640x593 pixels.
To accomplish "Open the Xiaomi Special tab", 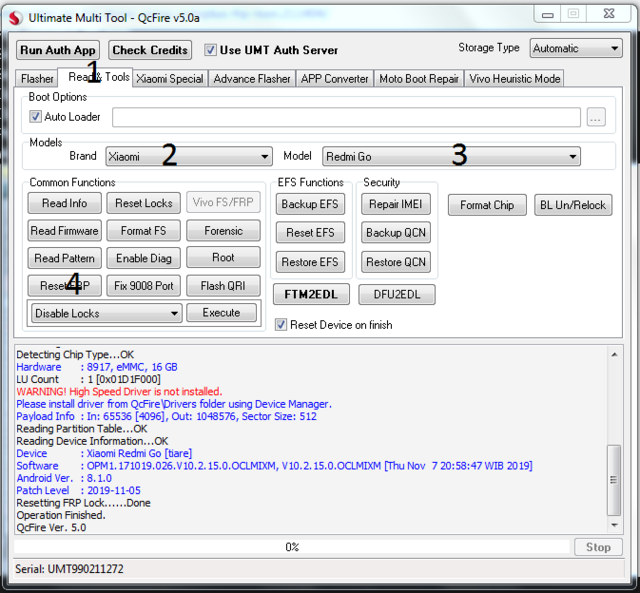I will tap(170, 78).
